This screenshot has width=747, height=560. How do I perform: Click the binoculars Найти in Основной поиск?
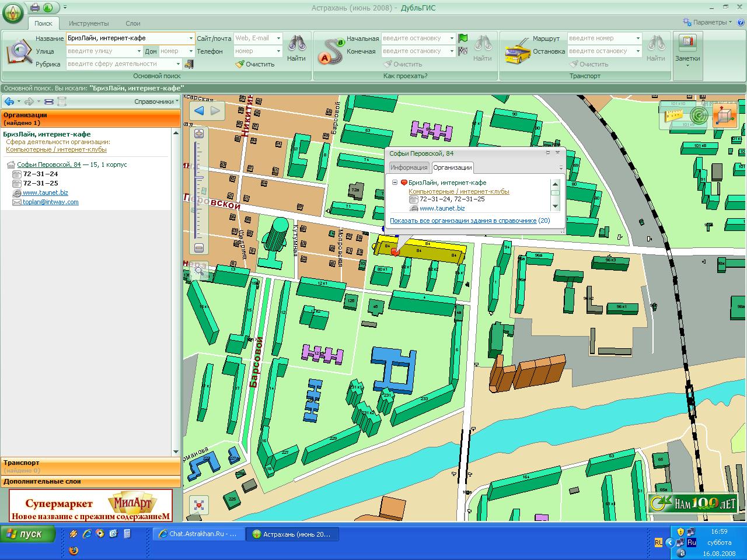(x=296, y=48)
